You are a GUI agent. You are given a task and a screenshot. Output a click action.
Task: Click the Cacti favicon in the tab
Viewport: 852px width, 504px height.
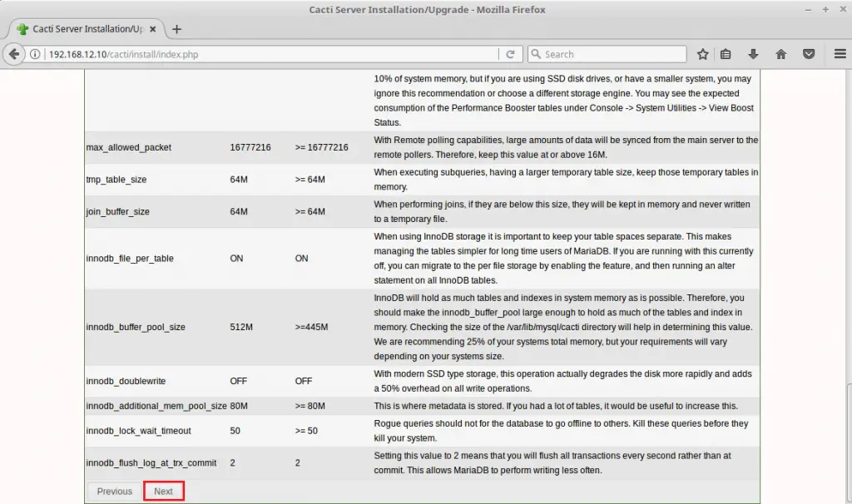point(22,29)
